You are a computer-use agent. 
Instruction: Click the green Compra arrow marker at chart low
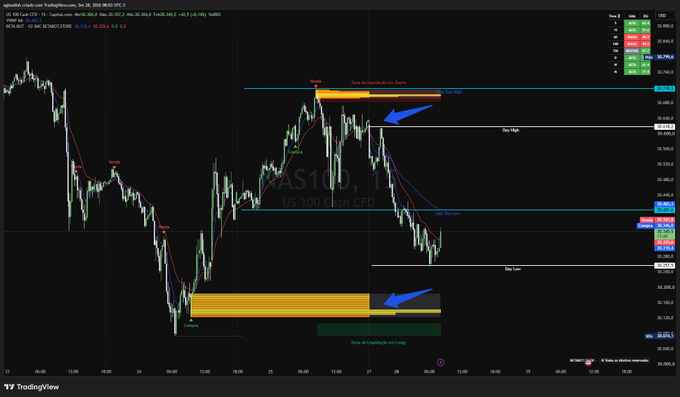(191, 320)
